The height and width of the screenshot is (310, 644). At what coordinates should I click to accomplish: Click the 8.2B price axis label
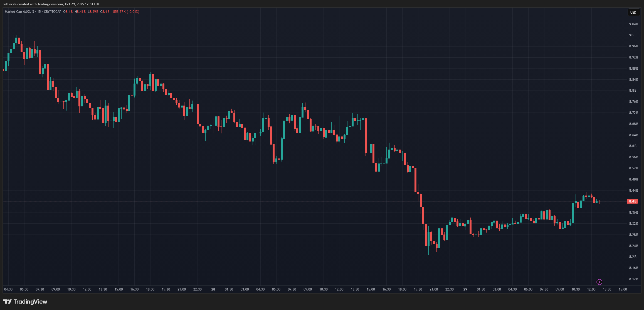[x=633, y=257]
